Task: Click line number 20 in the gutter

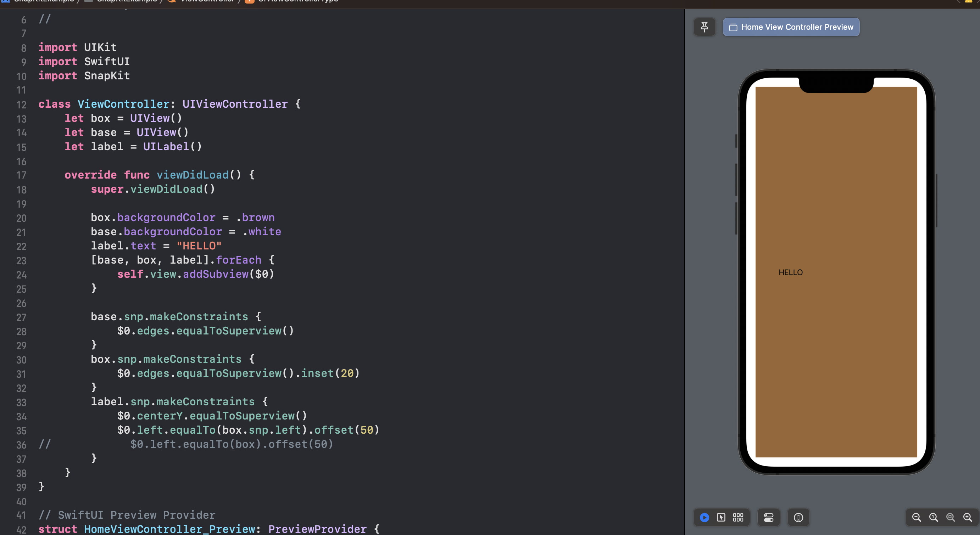Action: click(x=21, y=218)
